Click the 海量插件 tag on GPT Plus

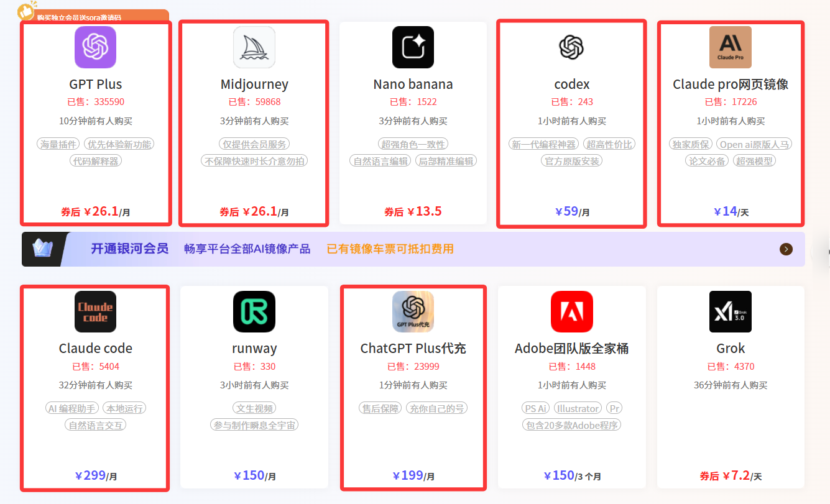pyautogui.click(x=59, y=144)
